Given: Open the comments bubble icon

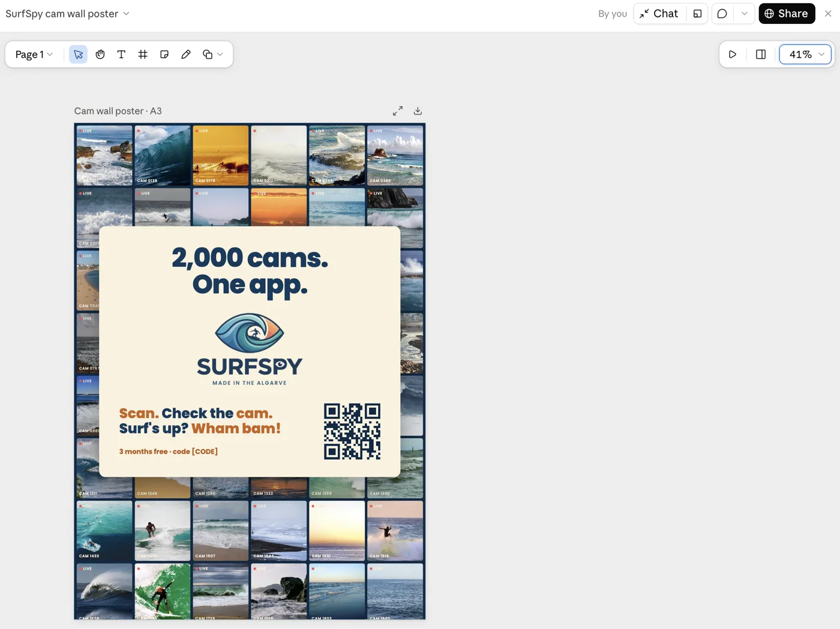Looking at the screenshot, I should 722,13.
